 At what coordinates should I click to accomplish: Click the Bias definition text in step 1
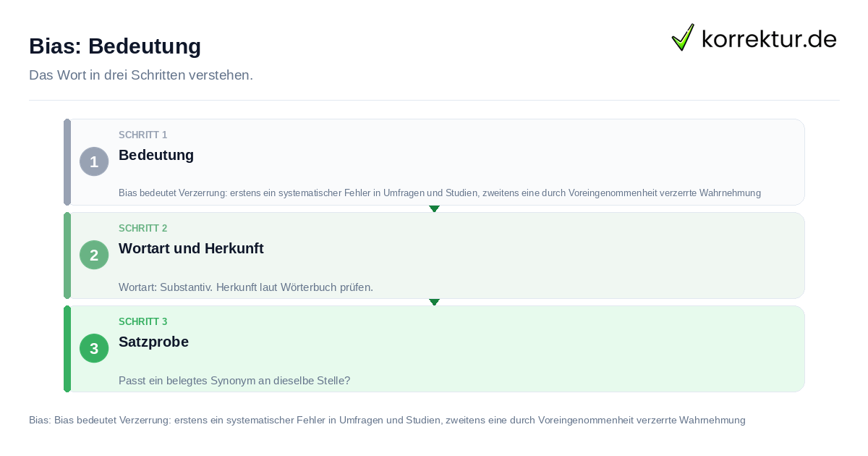pyautogui.click(x=440, y=193)
